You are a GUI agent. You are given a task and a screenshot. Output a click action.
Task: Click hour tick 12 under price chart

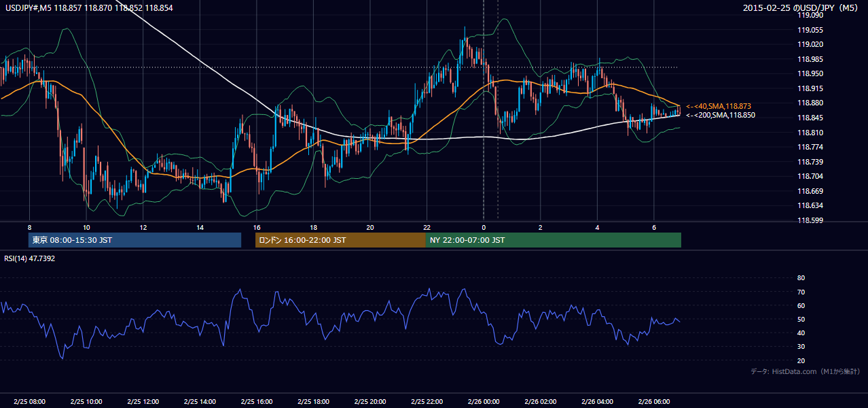tap(143, 227)
